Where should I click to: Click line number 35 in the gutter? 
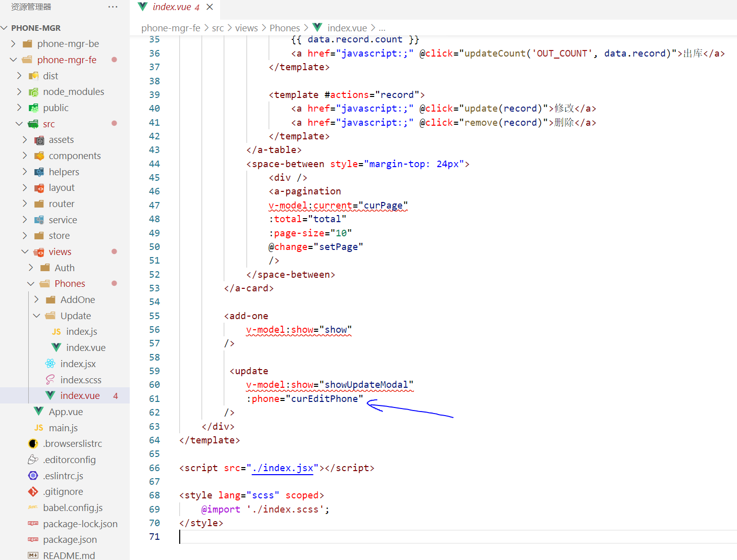(x=154, y=39)
